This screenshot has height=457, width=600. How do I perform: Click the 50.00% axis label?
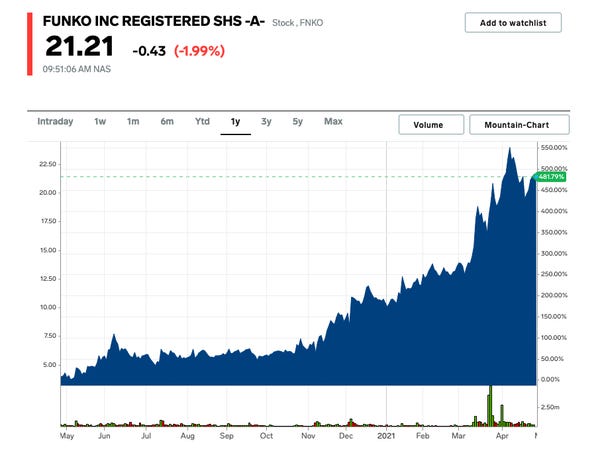pos(552,359)
